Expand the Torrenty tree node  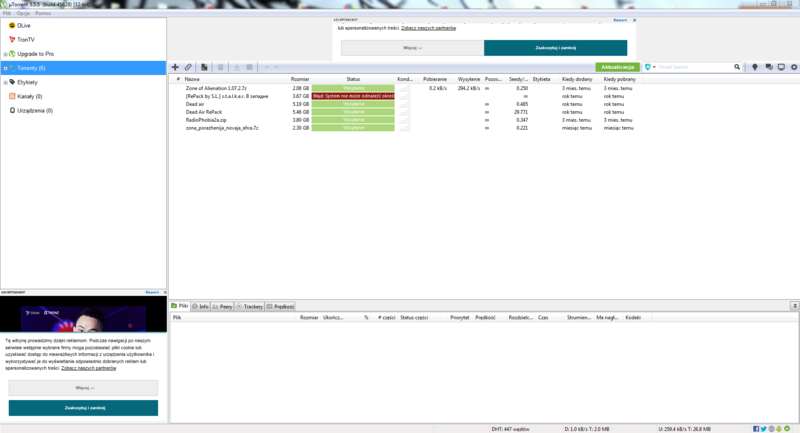click(x=5, y=68)
